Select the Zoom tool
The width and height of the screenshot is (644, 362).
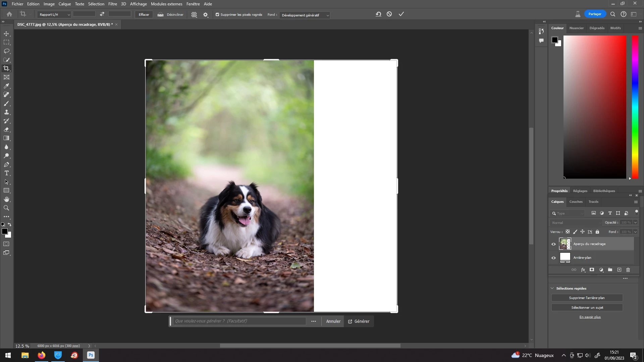coord(6,208)
